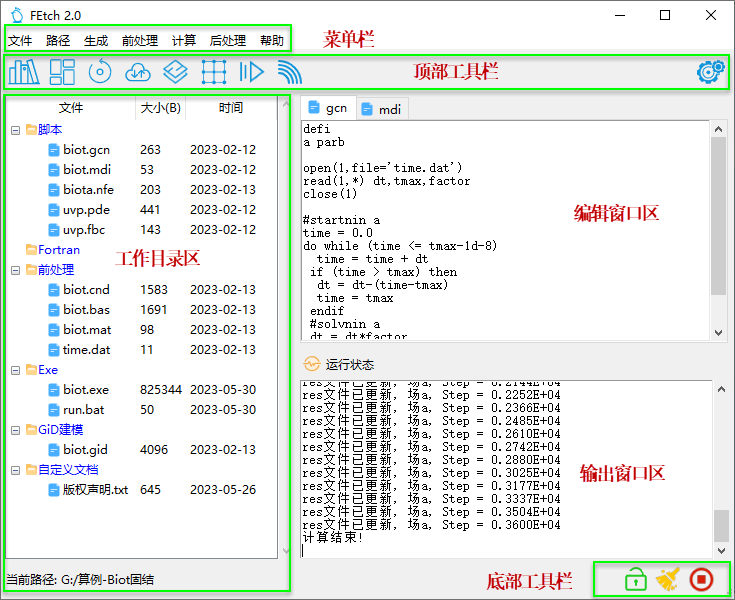
Task: Open the 路径 menu
Action: tap(58, 41)
